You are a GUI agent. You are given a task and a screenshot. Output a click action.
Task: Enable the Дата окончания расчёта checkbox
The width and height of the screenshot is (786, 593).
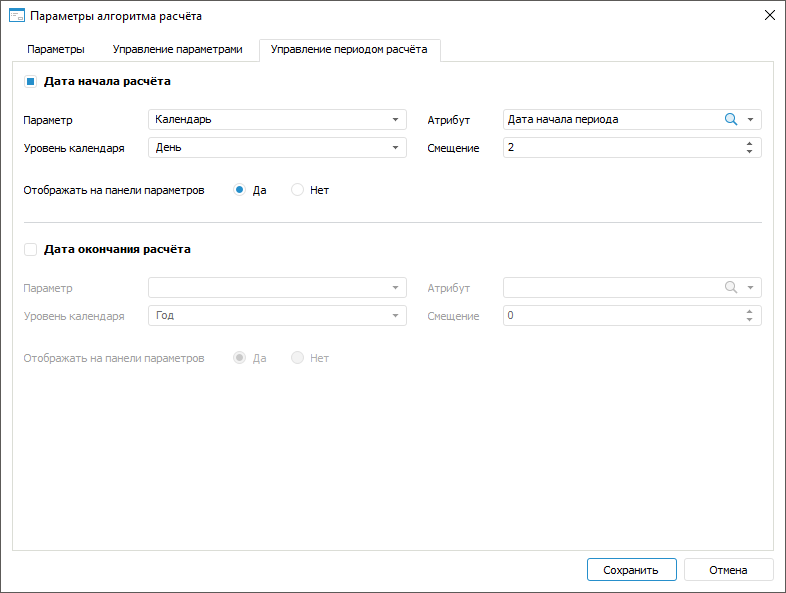(x=30, y=250)
